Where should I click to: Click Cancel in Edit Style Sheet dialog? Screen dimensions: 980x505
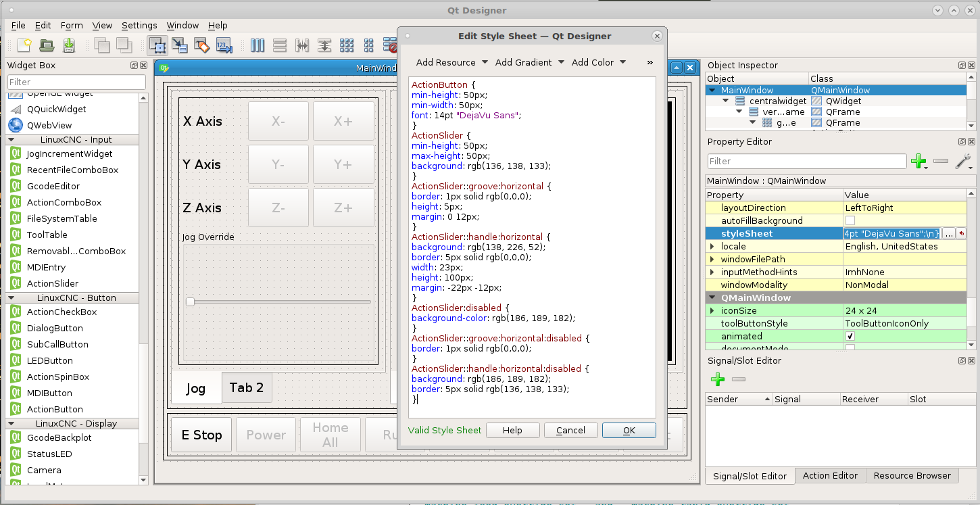570,430
